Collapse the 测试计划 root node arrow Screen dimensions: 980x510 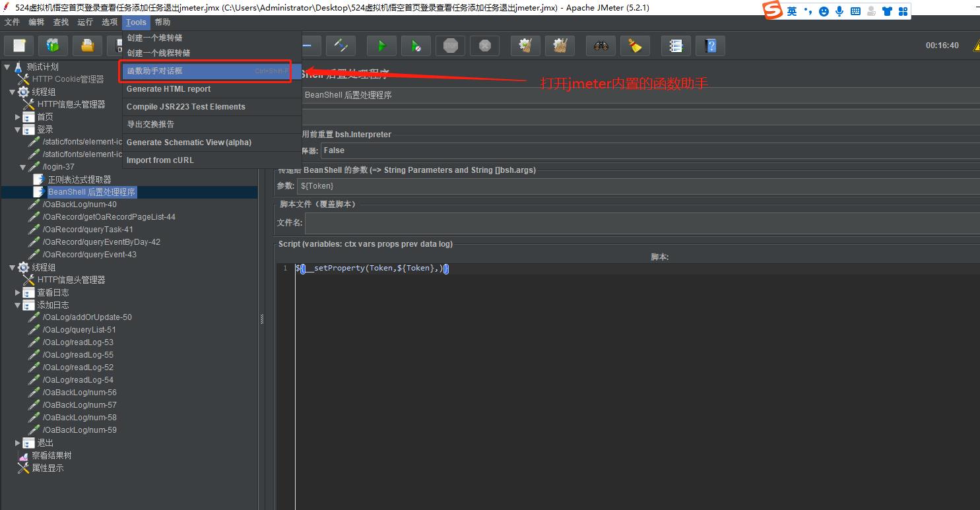tap(7, 67)
